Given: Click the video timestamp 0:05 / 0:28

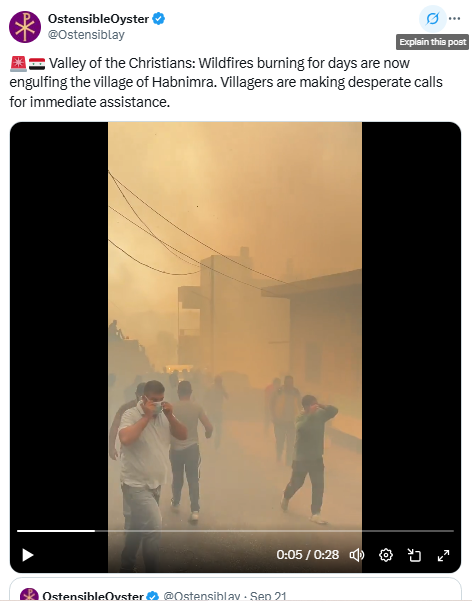Looking at the screenshot, I should click(x=308, y=555).
